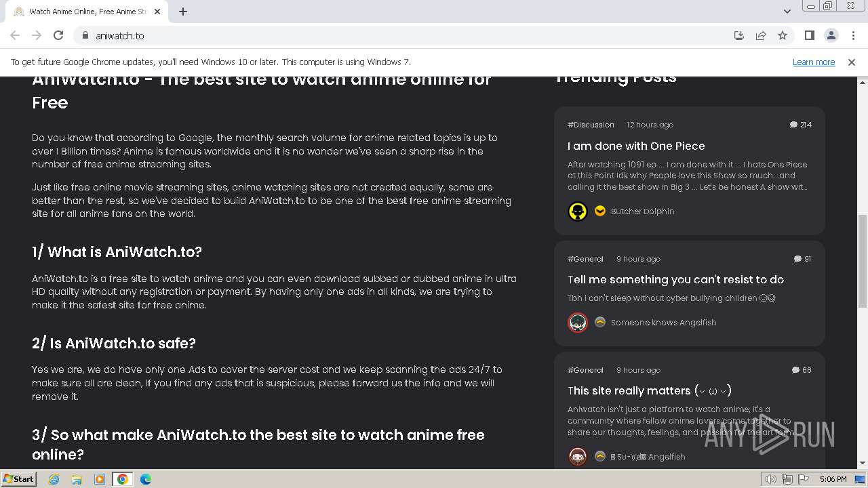Share this page icon
Image resolution: width=868 pixels, height=488 pixels.
[761, 35]
